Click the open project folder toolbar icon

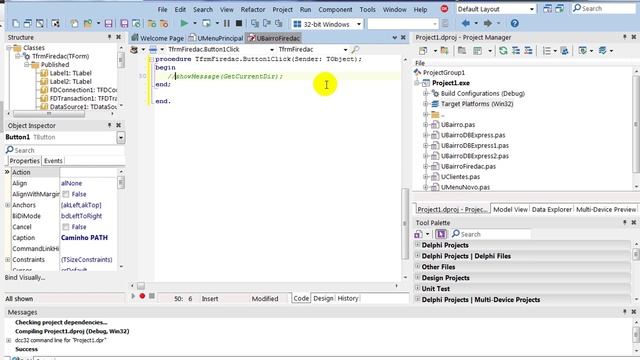pyautogui.click(x=87, y=24)
